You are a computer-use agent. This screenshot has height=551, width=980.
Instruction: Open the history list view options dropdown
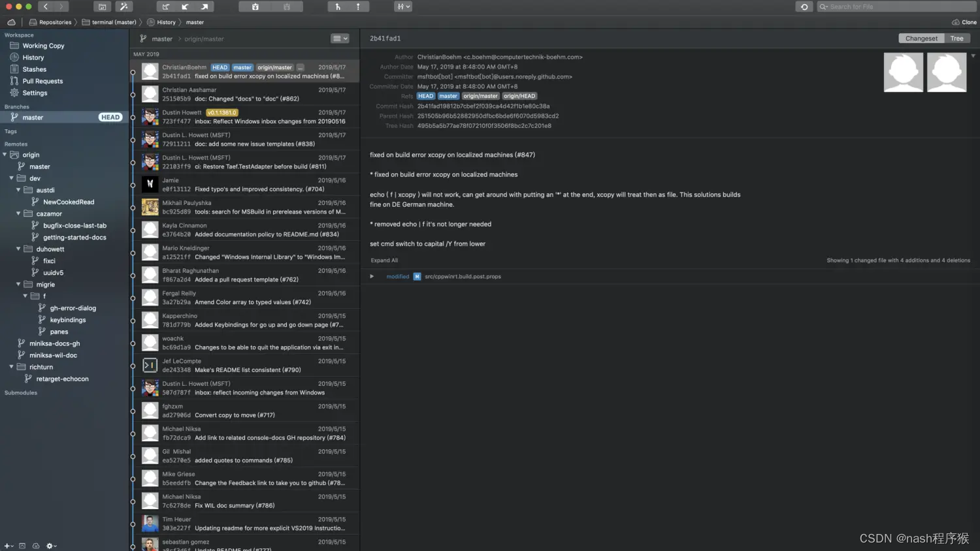340,39
